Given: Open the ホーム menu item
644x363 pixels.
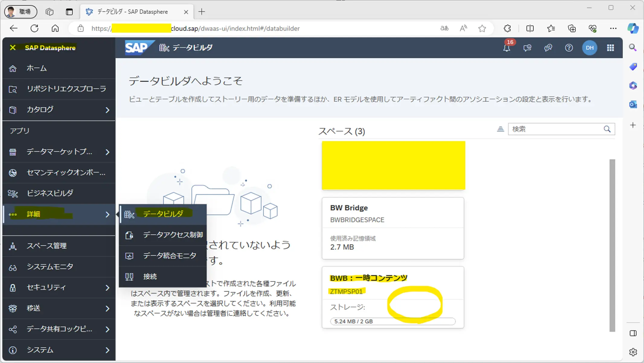Looking at the screenshot, I should pyautogui.click(x=59, y=68).
